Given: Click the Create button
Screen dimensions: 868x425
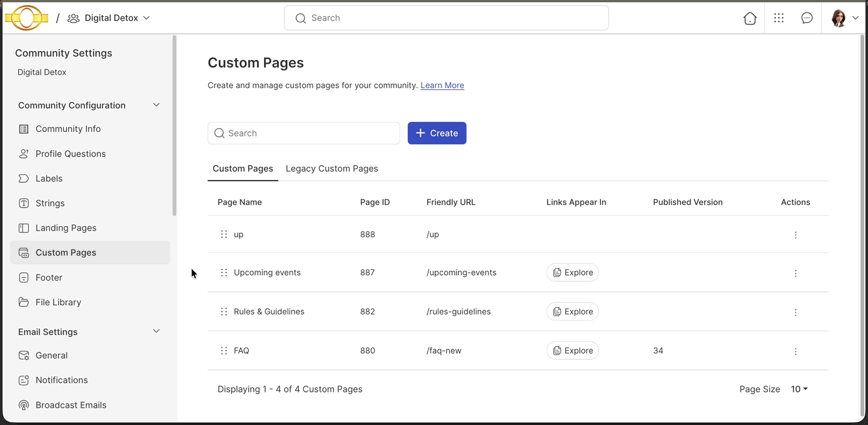Looking at the screenshot, I should click(x=437, y=133).
